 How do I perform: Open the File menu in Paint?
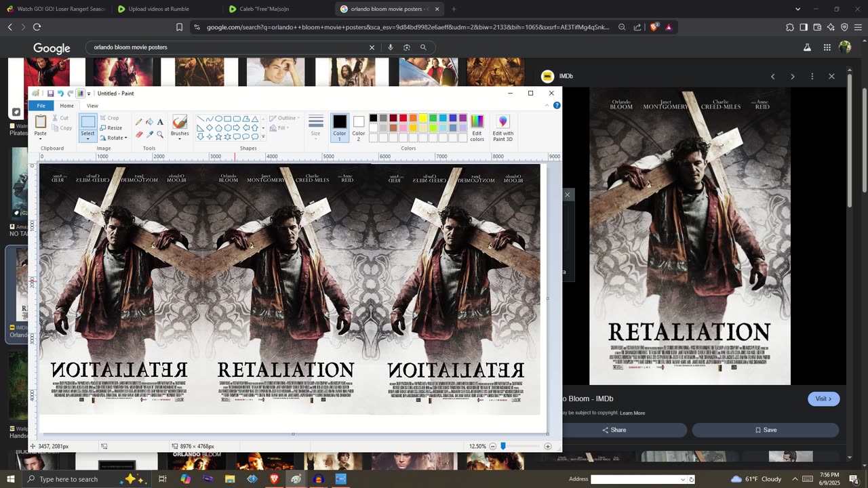(x=41, y=106)
